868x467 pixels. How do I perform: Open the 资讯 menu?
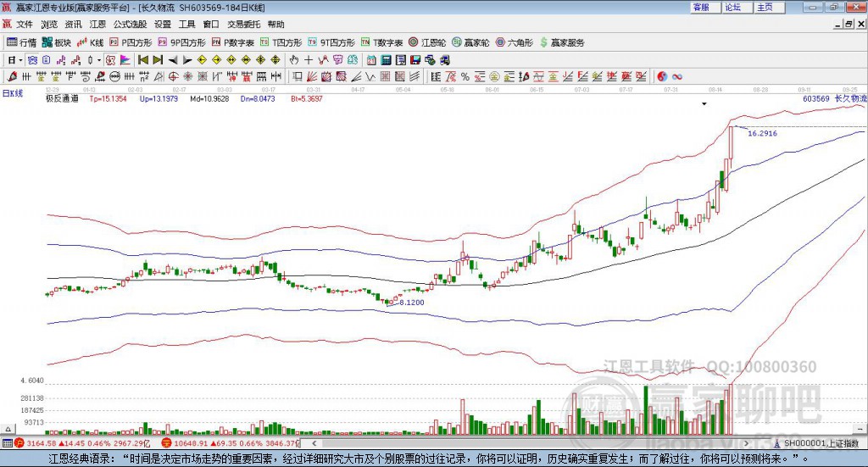pos(73,25)
